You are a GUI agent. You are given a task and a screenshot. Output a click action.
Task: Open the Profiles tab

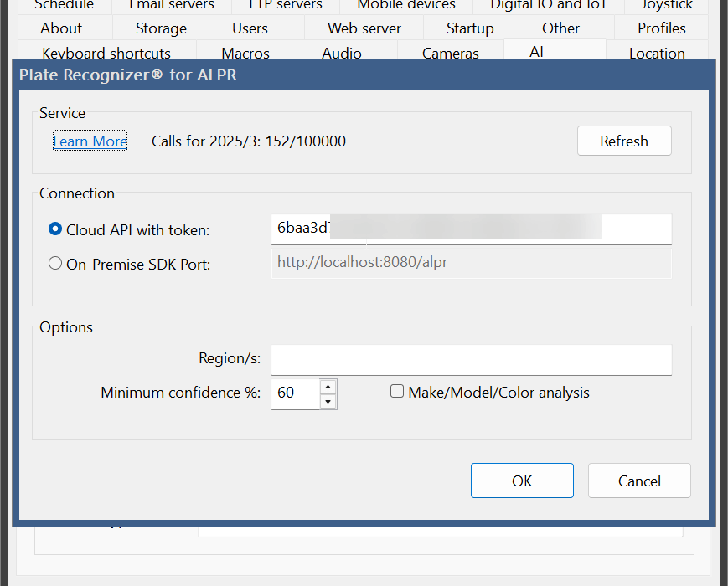point(662,28)
